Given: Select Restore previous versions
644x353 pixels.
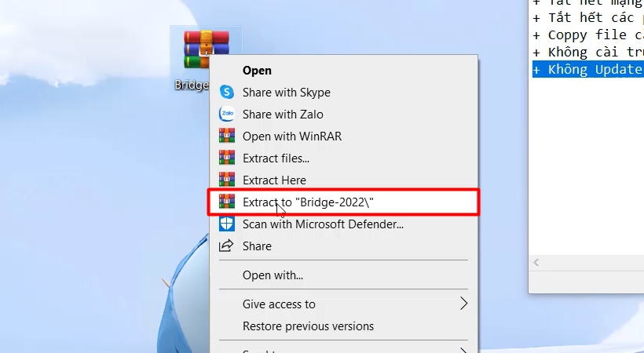Looking at the screenshot, I should pos(308,326).
